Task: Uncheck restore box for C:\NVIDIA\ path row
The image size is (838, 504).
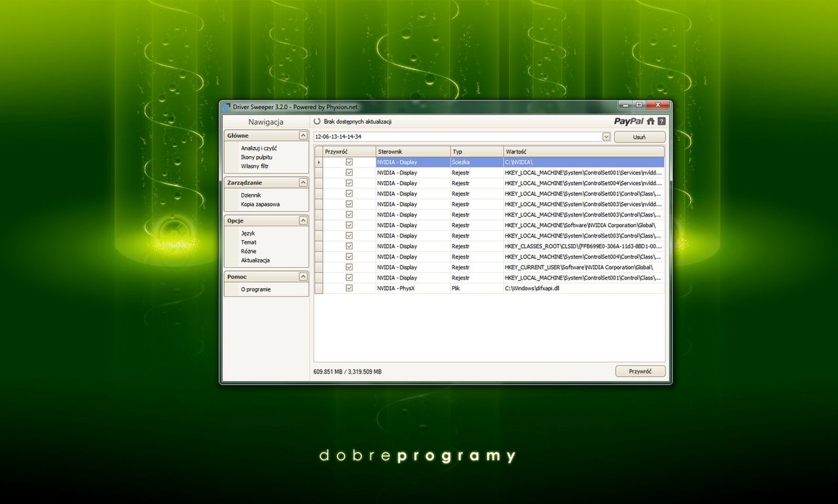Action: tap(349, 162)
